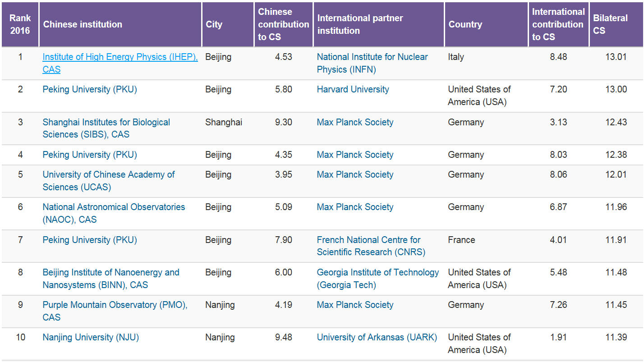Select the Chinese institution column header

83,24
